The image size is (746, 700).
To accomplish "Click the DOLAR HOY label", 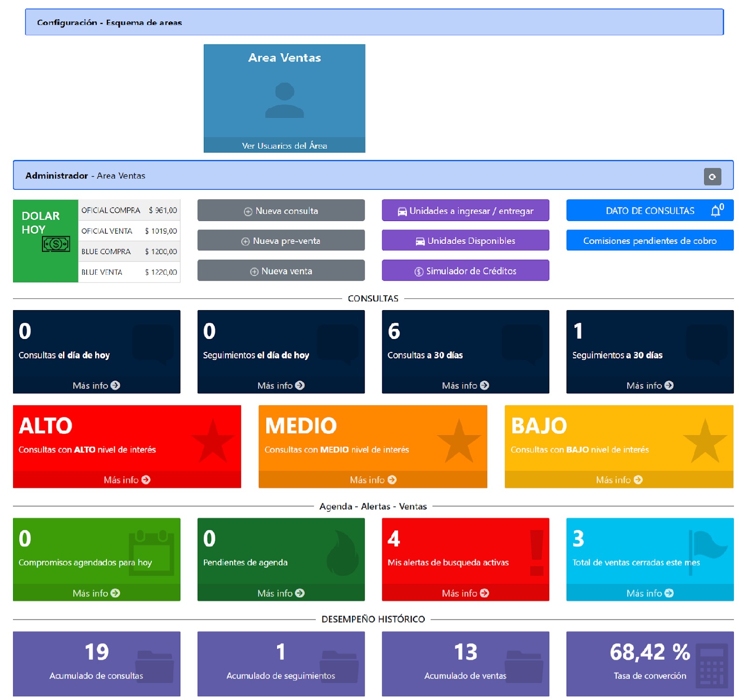I will (41, 222).
